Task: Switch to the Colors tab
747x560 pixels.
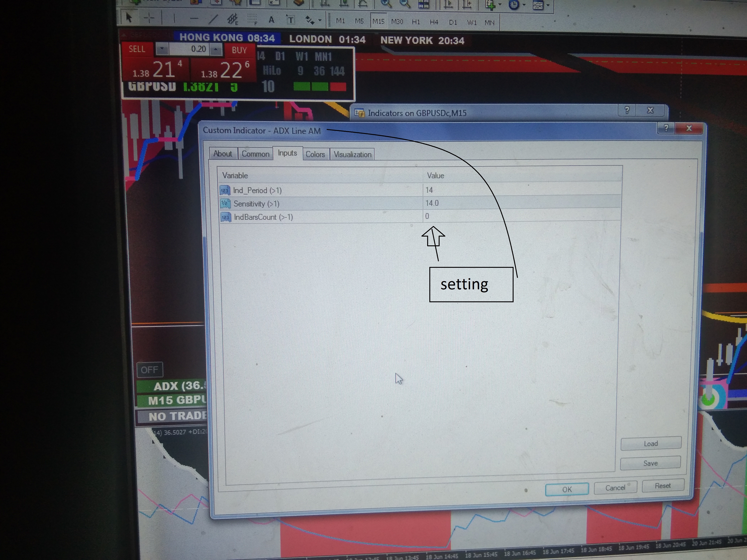Action: point(315,154)
